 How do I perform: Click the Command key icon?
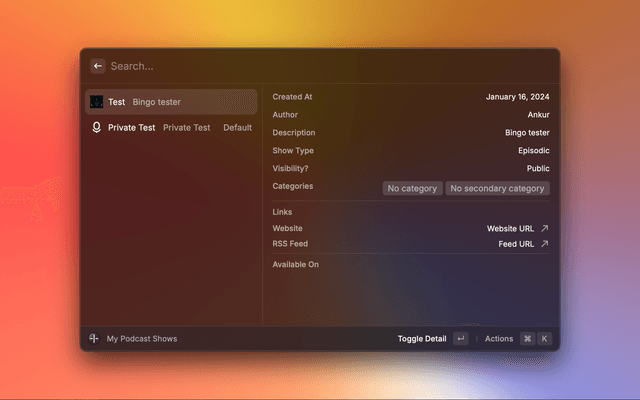pos(527,339)
